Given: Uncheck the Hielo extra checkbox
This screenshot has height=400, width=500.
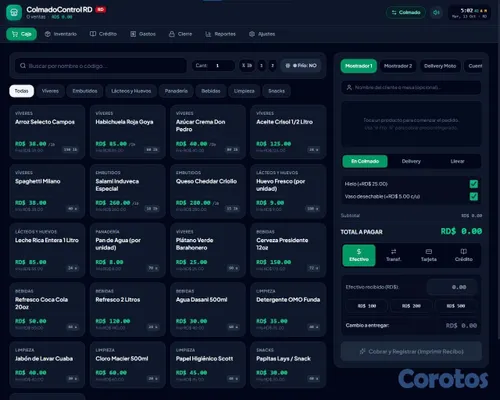Looking at the screenshot, I should click(473, 184).
